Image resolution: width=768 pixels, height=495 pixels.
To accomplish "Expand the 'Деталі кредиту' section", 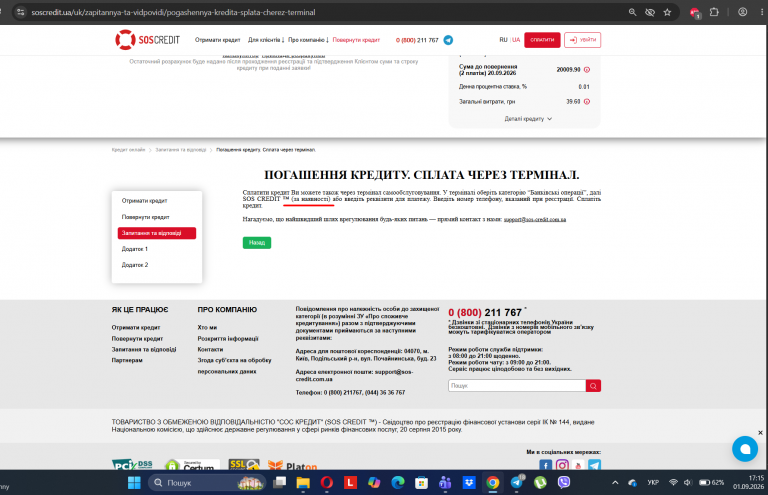I will (x=528, y=119).
